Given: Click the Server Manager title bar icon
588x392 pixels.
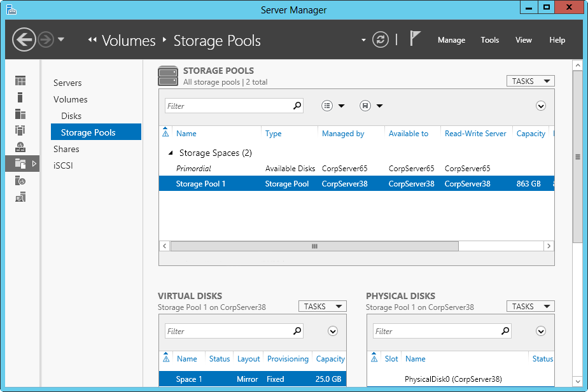Looking at the screenshot, I should [x=11, y=10].
